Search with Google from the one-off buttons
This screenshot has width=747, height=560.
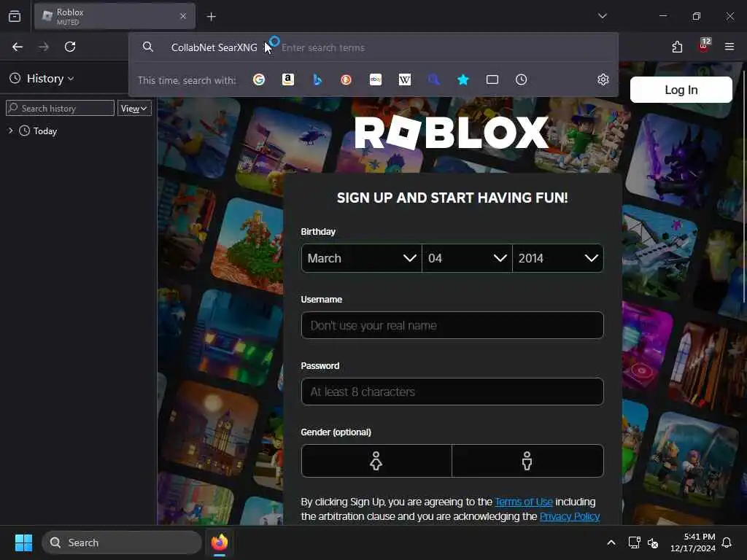[259, 79]
